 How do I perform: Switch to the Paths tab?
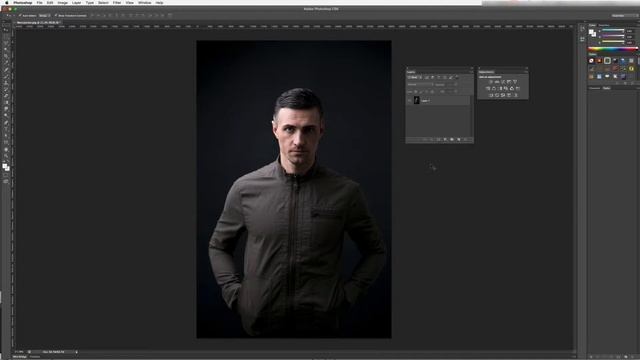[x=606, y=88]
